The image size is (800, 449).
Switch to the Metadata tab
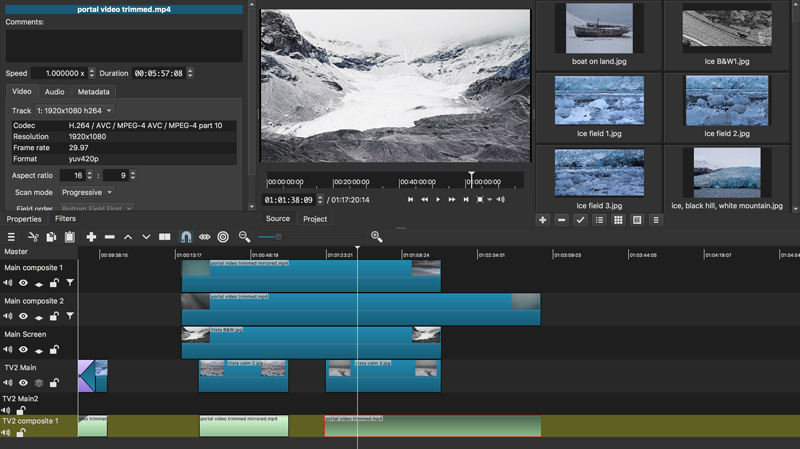(93, 92)
